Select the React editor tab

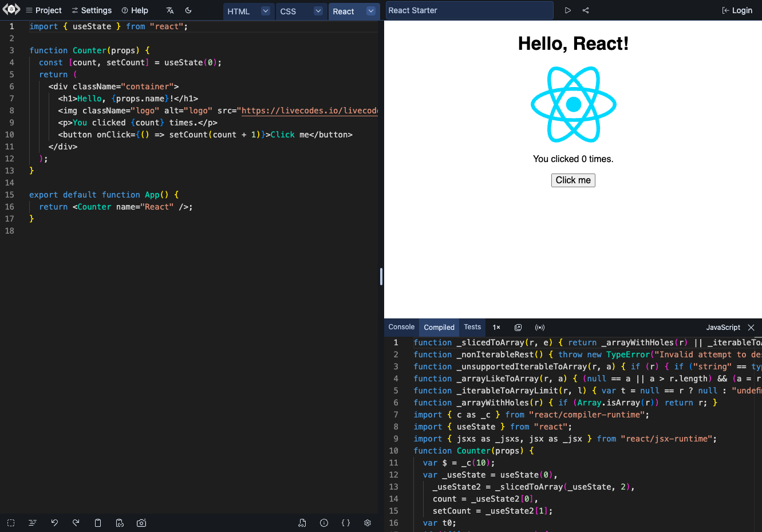coord(344,11)
